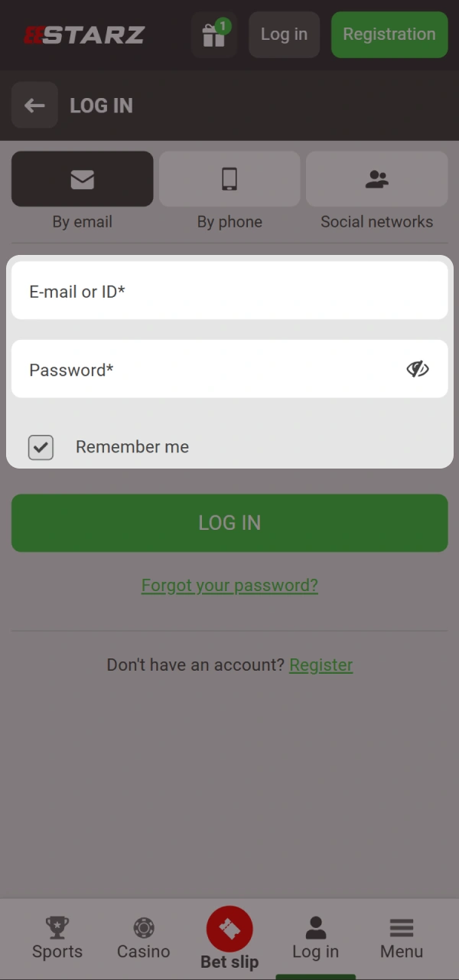Toggle the Remember me checkbox

(x=41, y=447)
